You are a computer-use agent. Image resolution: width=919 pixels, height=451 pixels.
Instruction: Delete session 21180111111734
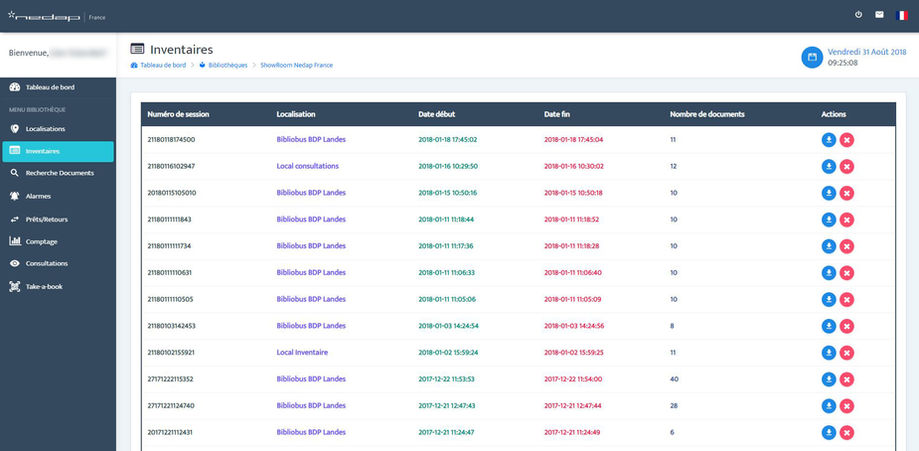[x=846, y=246]
